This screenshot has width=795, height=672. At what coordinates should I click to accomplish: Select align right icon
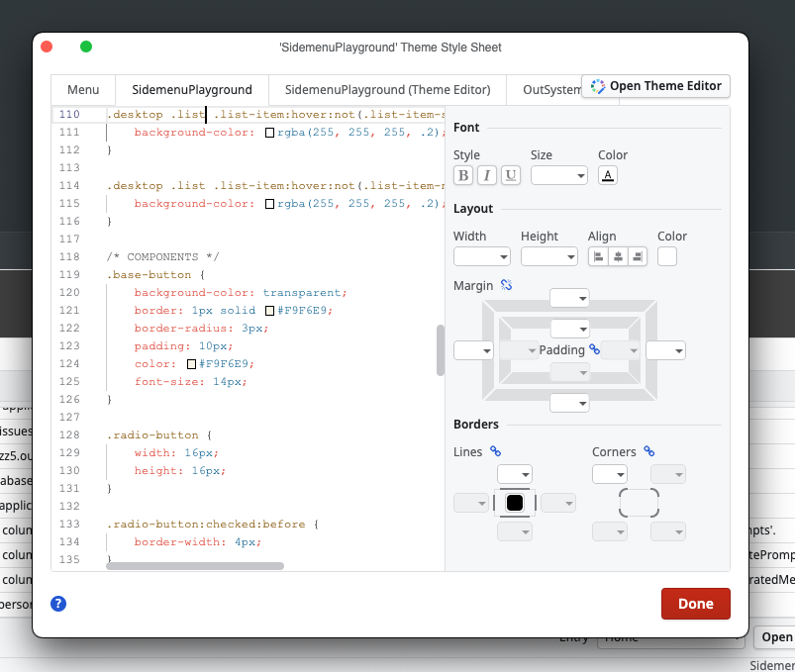(x=637, y=256)
